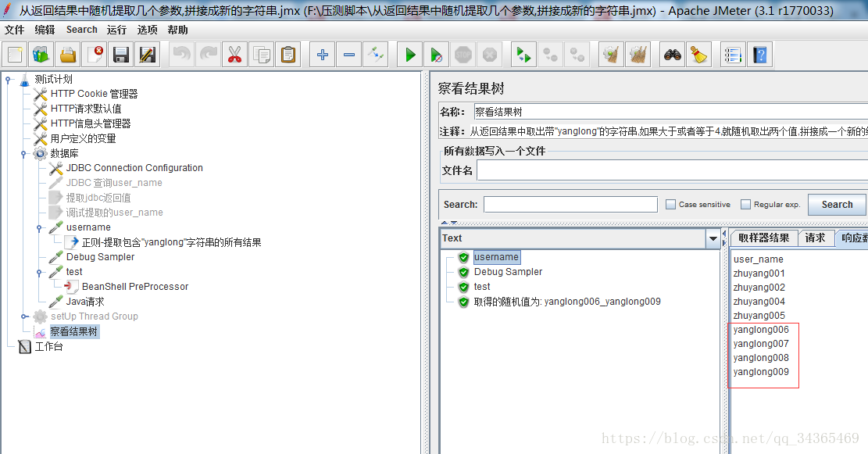Open Search with binoculars icon
Image resolution: width=868 pixels, height=454 pixels.
(x=673, y=55)
